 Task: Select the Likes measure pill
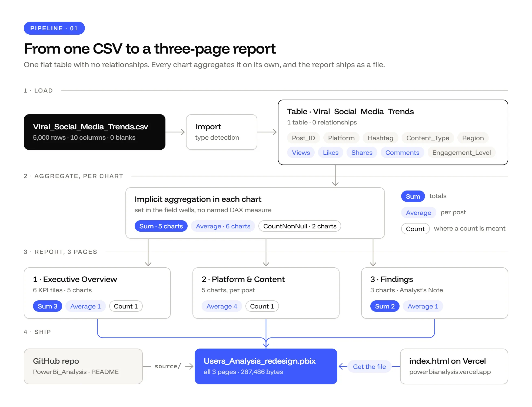pos(331,153)
